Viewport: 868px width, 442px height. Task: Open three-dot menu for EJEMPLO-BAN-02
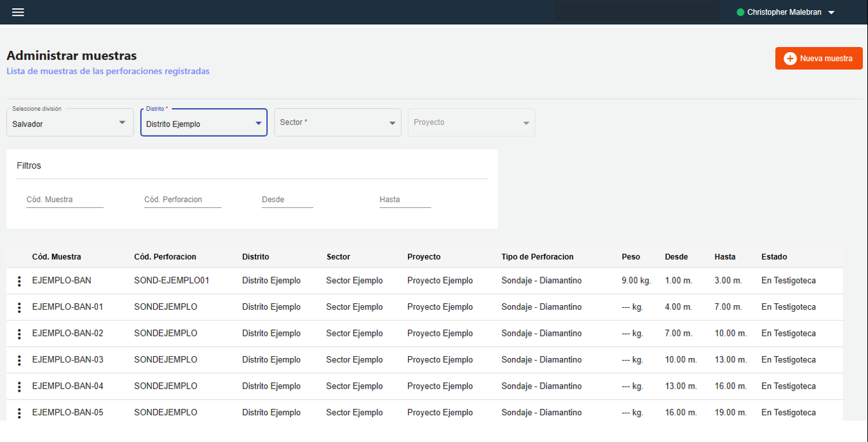coord(20,334)
